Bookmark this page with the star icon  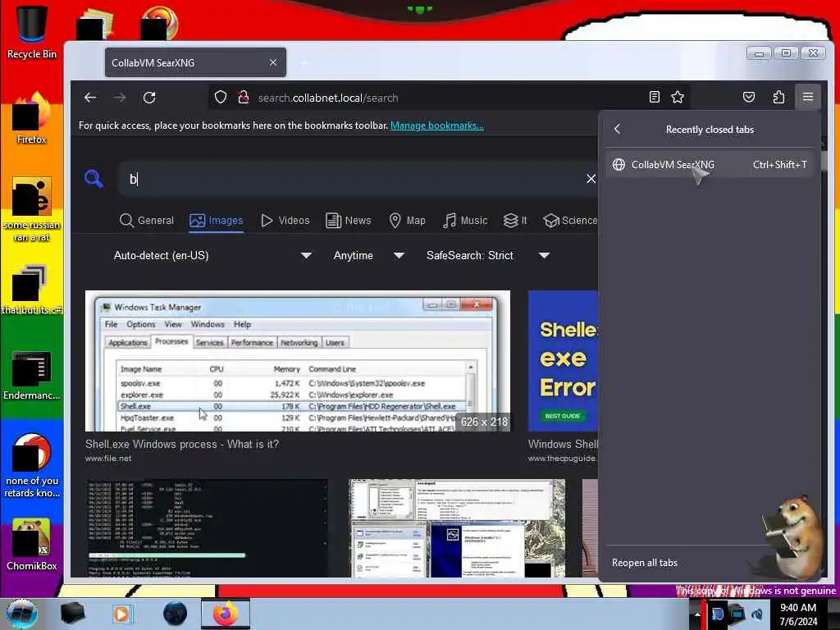678,97
